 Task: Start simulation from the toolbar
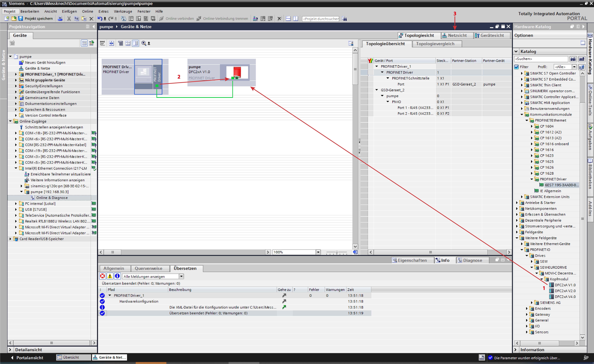146,19
